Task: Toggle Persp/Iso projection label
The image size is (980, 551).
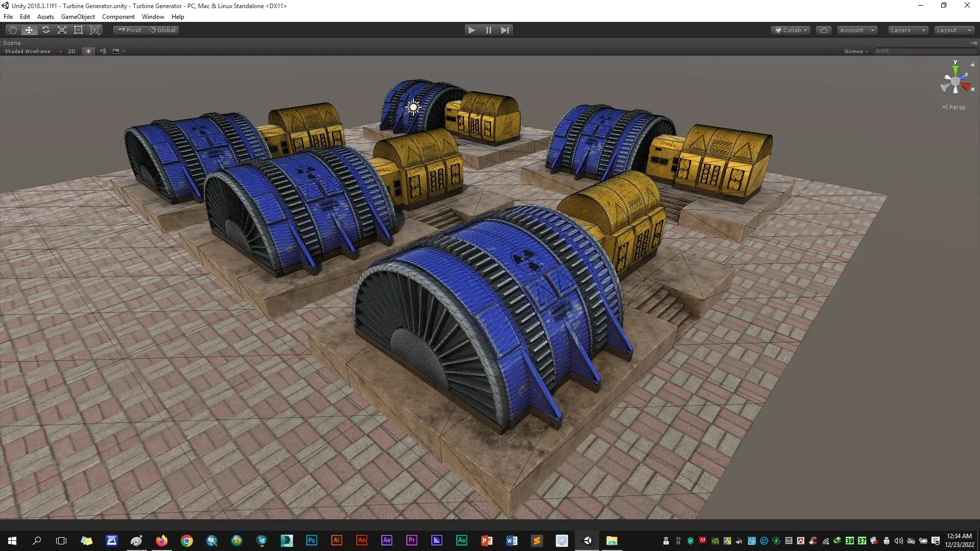Action: click(x=954, y=107)
